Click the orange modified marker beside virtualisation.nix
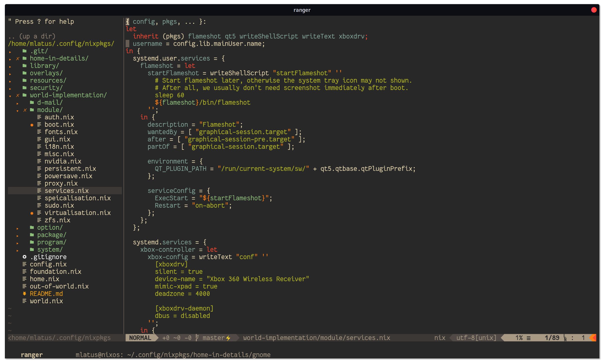605x364 pixels. [x=32, y=213]
